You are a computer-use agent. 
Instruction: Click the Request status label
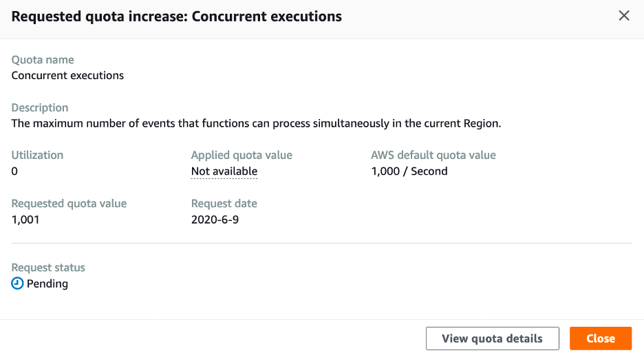click(x=48, y=268)
